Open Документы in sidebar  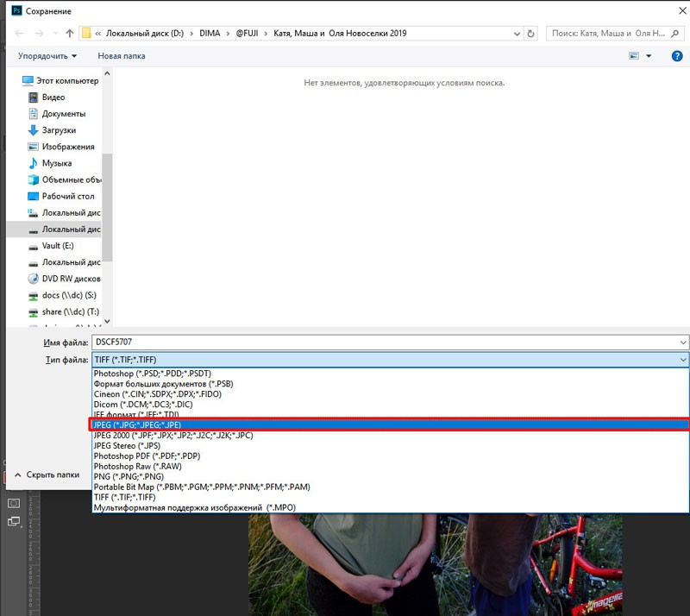57,114
